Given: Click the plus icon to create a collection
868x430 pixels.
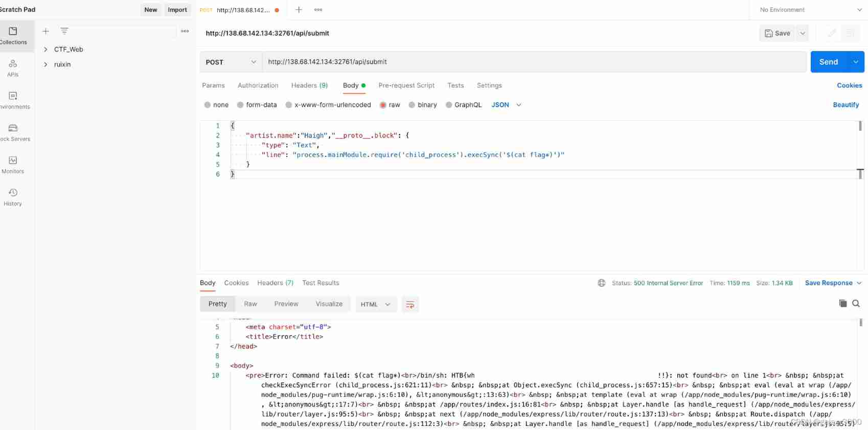Looking at the screenshot, I should [x=45, y=31].
